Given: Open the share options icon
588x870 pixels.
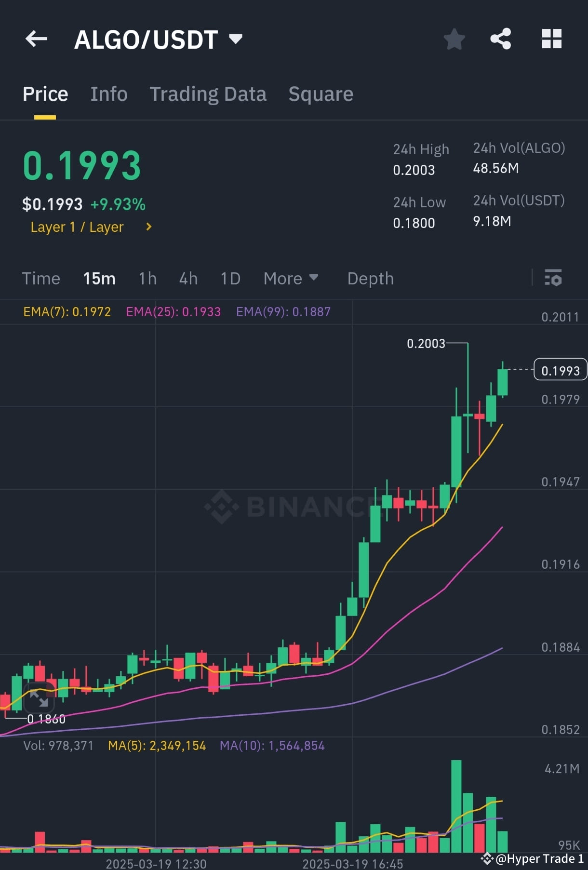Looking at the screenshot, I should coord(501,39).
